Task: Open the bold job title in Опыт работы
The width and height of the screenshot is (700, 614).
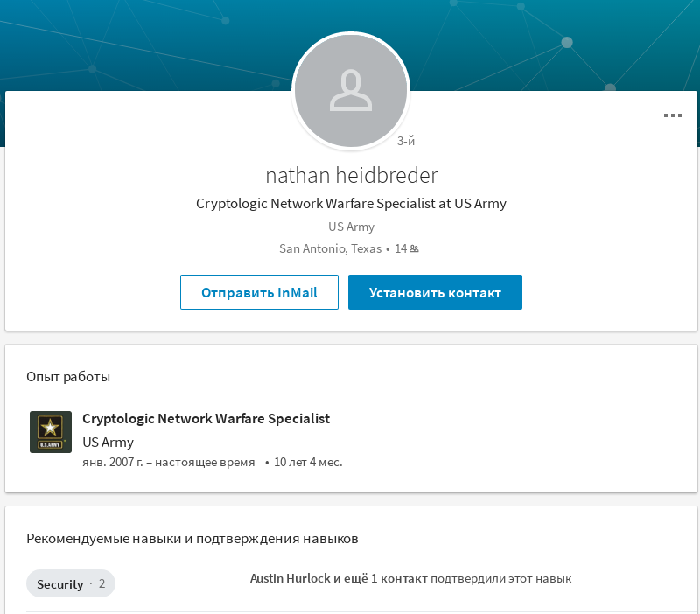Action: pyautogui.click(x=206, y=419)
